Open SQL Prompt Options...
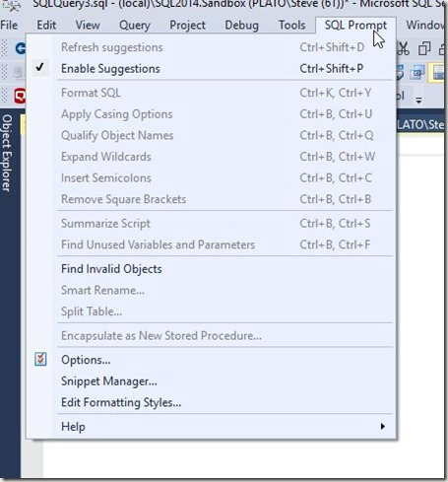Image resolution: width=448 pixels, height=482 pixels. [x=211, y=360]
